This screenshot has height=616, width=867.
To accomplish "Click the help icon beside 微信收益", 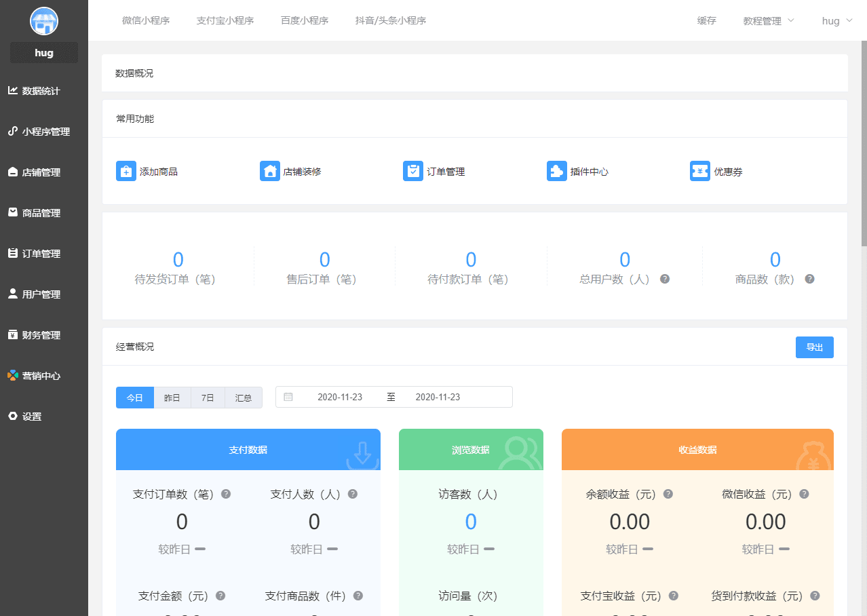I will pos(805,494).
